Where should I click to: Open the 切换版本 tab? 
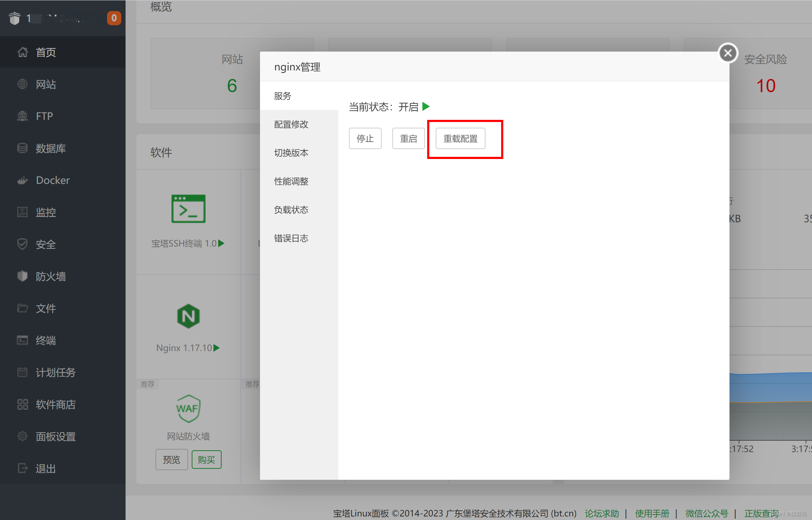tap(291, 153)
